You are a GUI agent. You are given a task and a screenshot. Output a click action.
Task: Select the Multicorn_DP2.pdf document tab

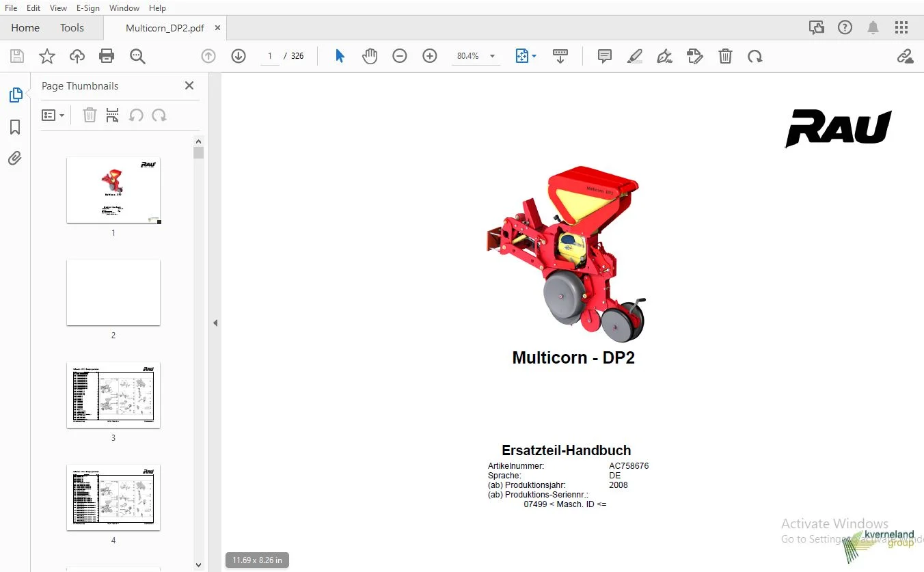165,28
